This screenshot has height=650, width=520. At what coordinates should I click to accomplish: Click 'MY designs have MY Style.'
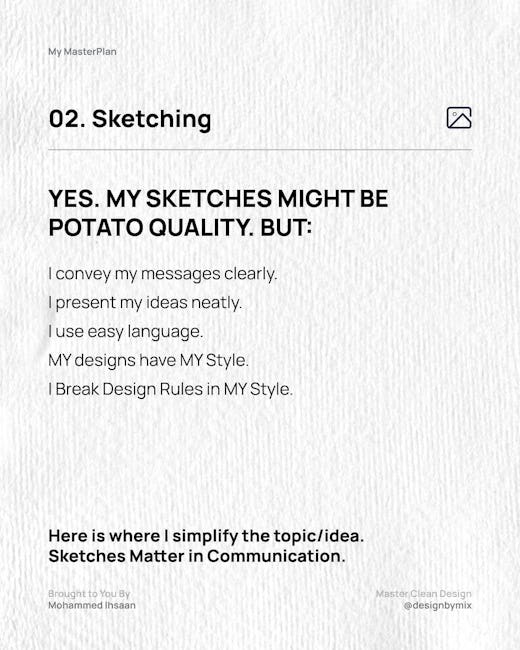[148, 361]
